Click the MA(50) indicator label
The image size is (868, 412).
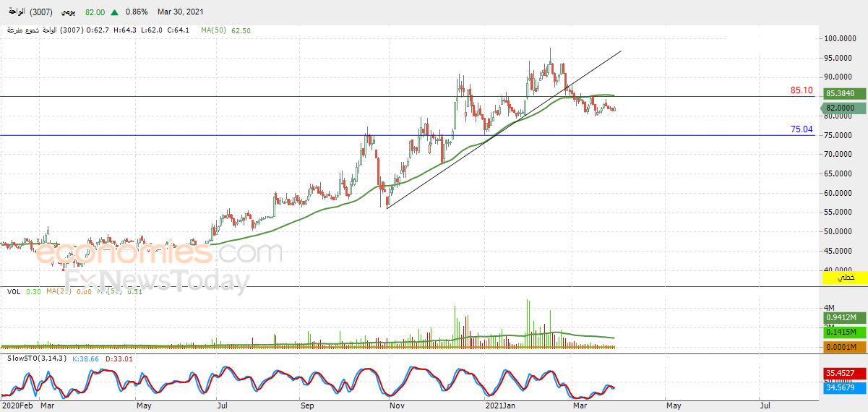click(215, 30)
